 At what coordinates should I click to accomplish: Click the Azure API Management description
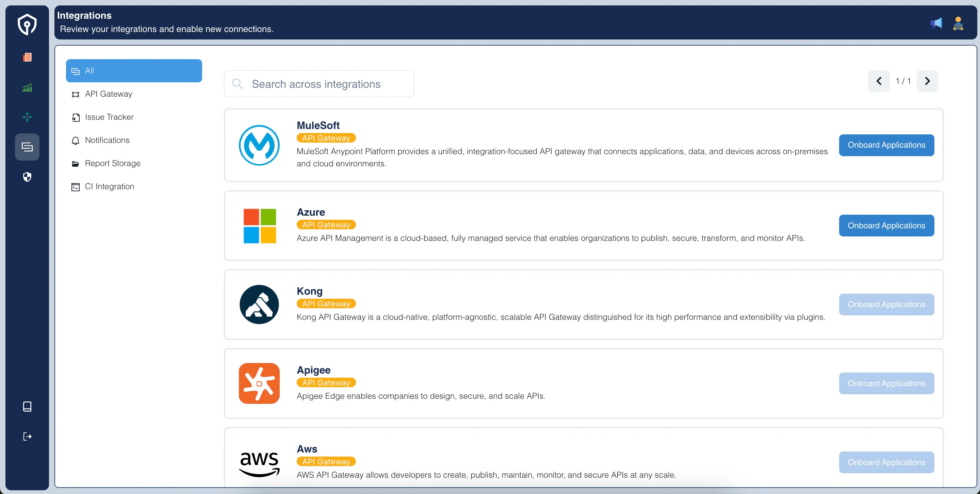[x=551, y=238]
